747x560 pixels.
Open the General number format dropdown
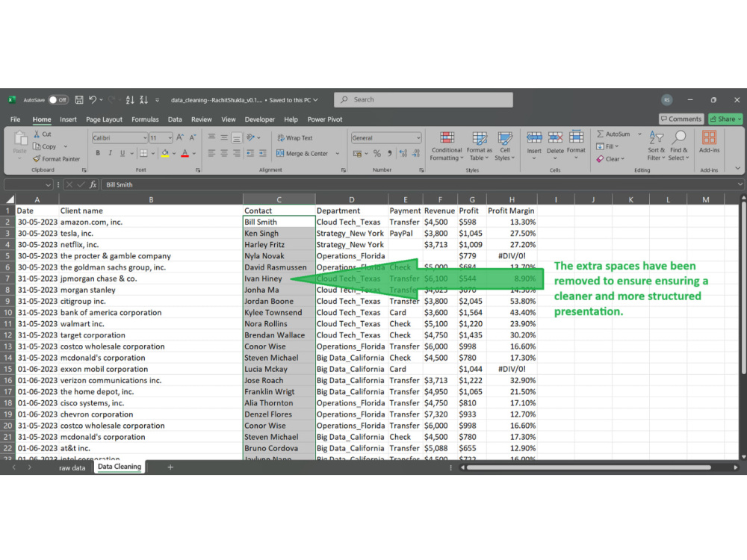point(418,137)
